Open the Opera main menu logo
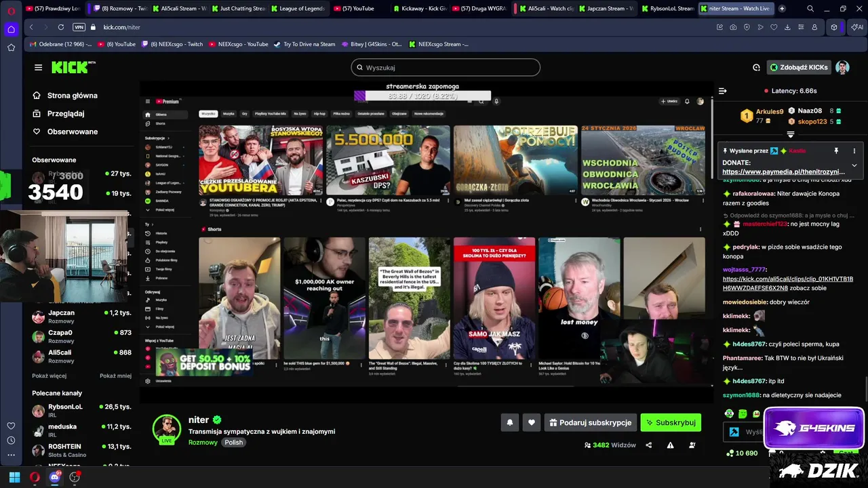This screenshot has height=488, width=868. point(11,10)
